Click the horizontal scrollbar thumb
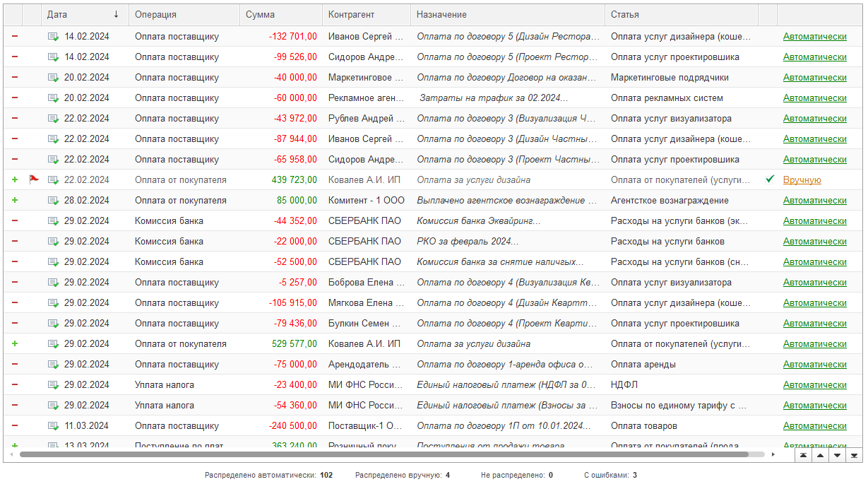 [x=385, y=454]
